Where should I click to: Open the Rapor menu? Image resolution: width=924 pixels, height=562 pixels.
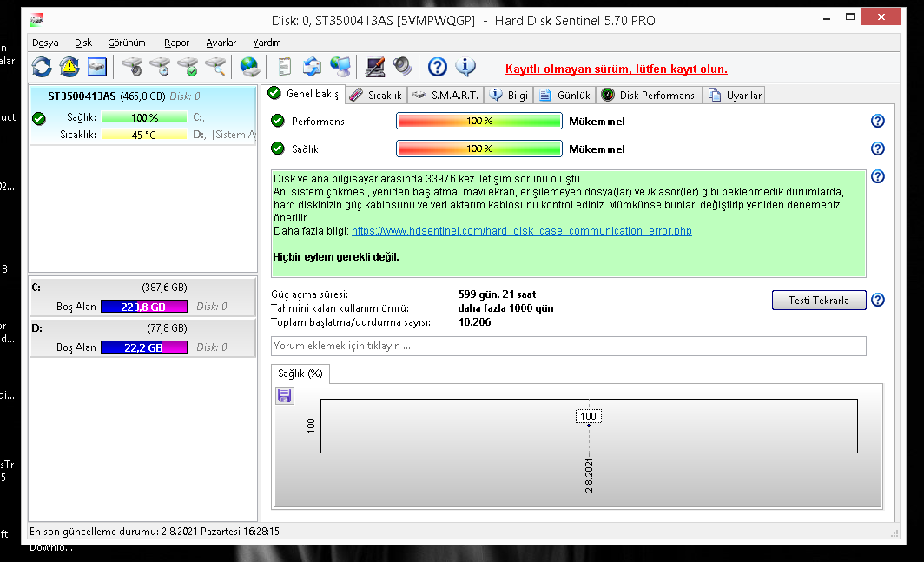click(177, 43)
